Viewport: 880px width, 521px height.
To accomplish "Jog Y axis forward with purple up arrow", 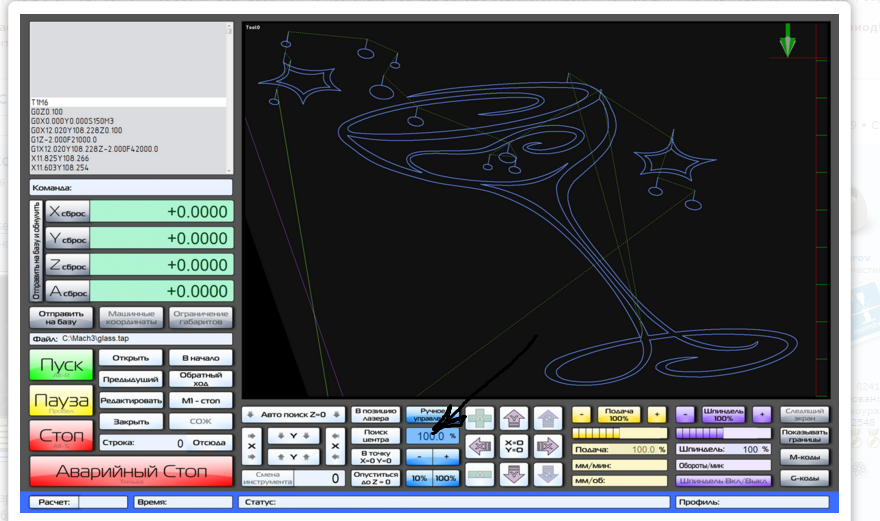I will pos(514,418).
